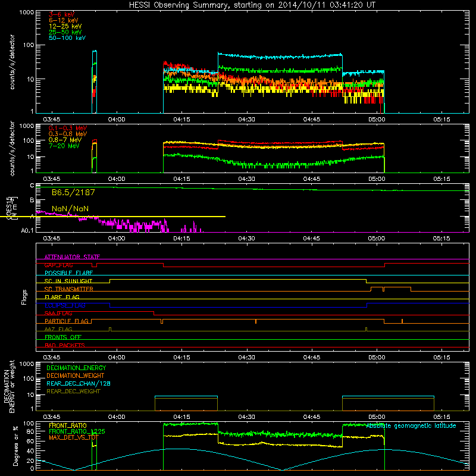Select the ATTENUATOR_STATE flag label
The width and height of the screenshot is (476, 476).
tap(72, 257)
